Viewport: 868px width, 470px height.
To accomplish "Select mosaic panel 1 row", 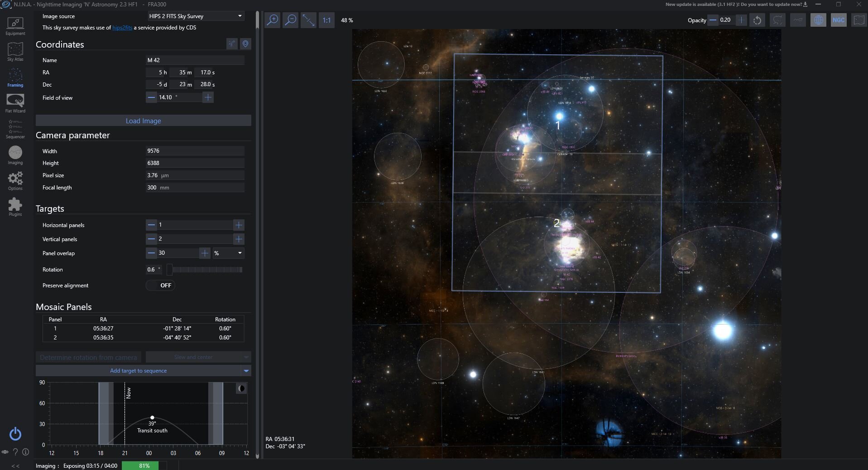I will pos(143,328).
